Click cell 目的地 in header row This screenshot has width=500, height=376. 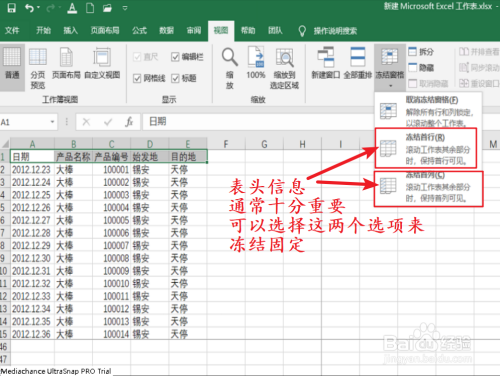click(x=188, y=157)
